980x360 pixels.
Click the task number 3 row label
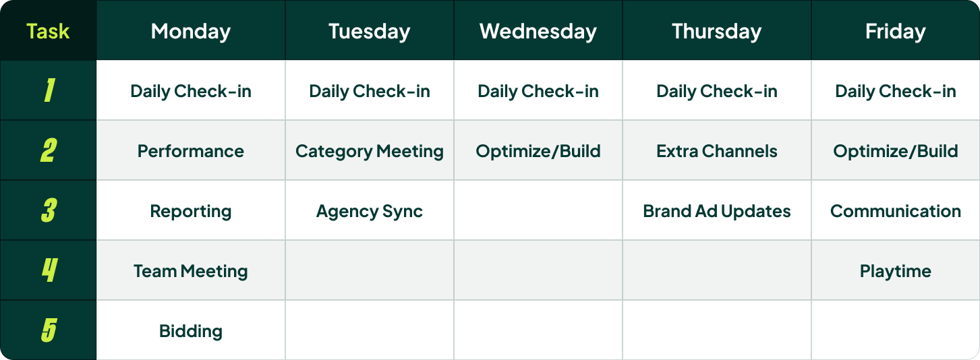pyautogui.click(x=48, y=211)
